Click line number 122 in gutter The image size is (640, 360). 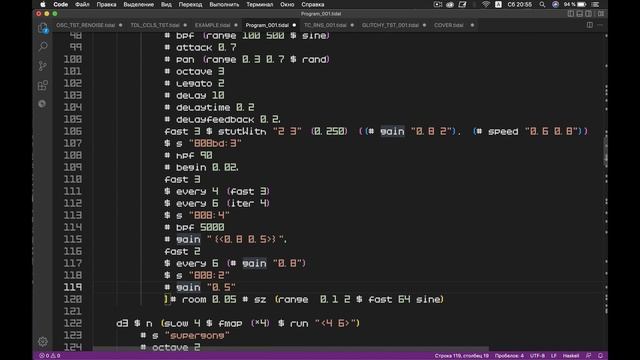point(73,323)
